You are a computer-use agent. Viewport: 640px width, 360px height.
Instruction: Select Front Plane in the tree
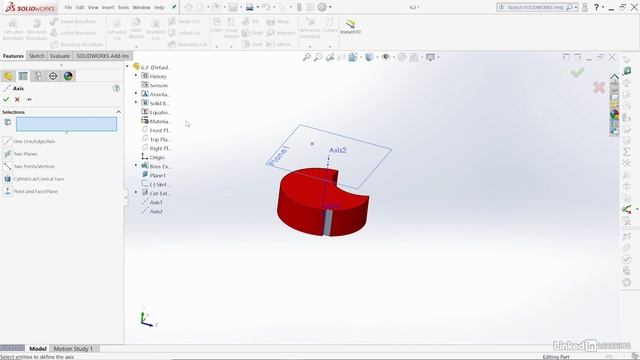point(156,130)
